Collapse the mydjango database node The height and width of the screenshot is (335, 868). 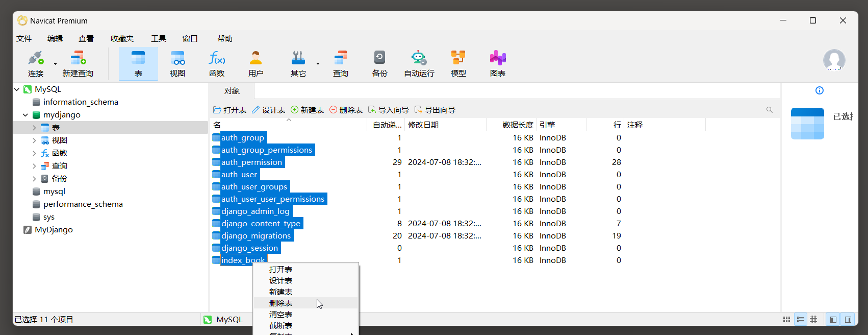point(25,115)
